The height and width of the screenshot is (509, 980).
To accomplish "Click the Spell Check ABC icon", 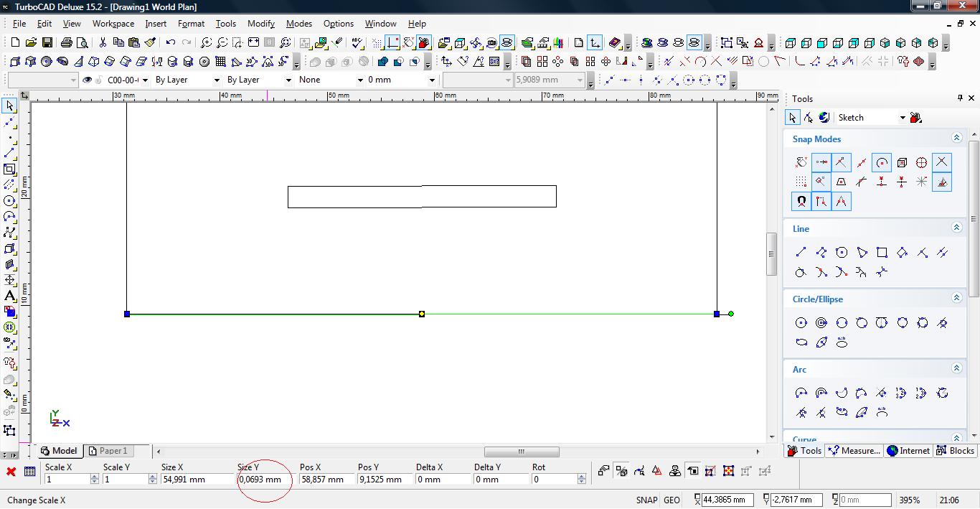I will tap(357, 42).
